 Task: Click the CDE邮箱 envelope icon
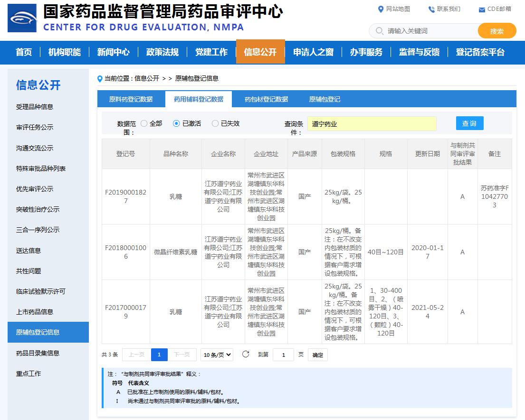(482, 9)
